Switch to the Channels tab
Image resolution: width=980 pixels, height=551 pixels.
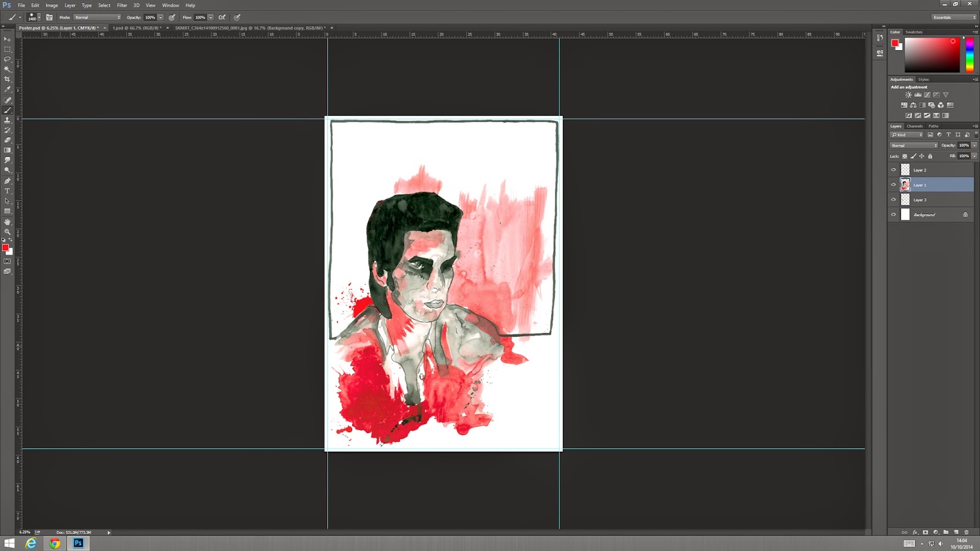(914, 126)
